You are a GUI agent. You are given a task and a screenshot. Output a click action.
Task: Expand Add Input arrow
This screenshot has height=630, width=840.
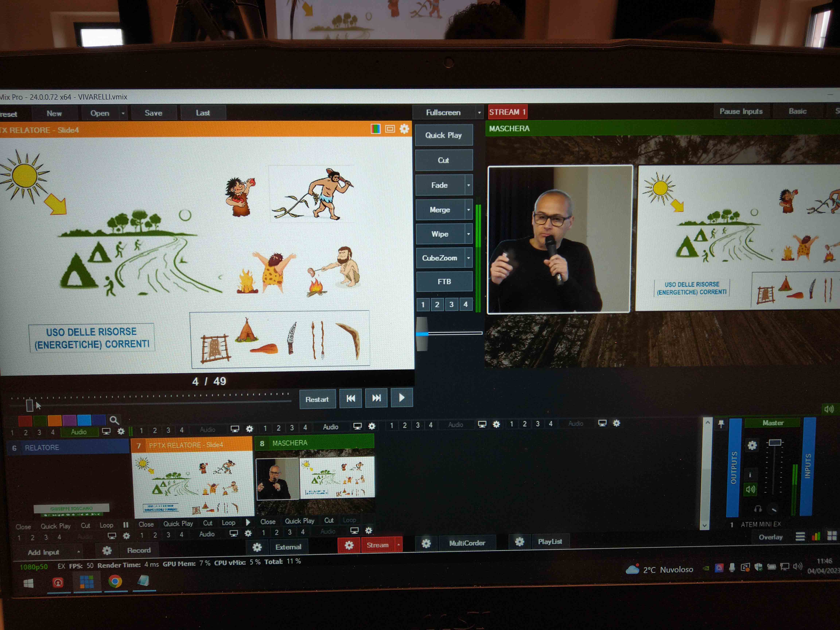[78, 552]
